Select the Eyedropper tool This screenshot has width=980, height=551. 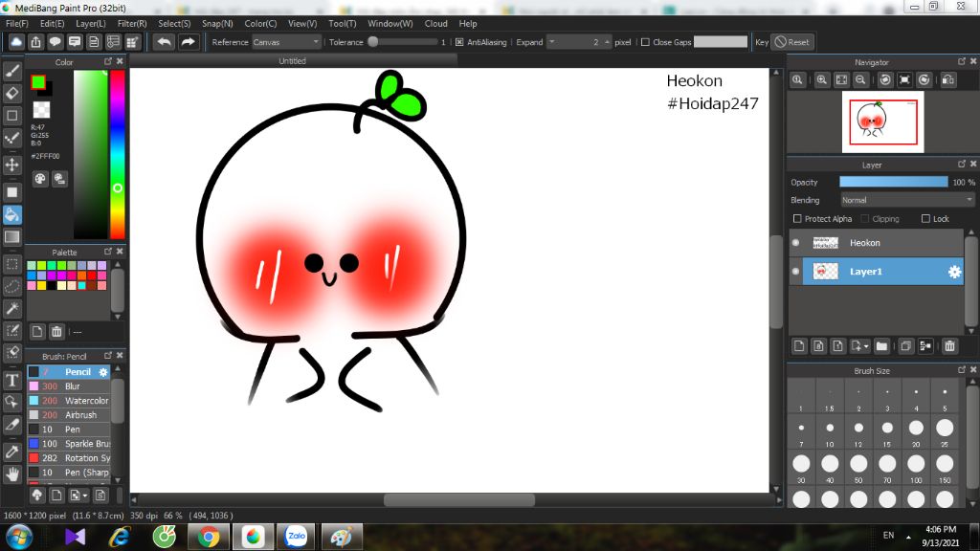11,452
